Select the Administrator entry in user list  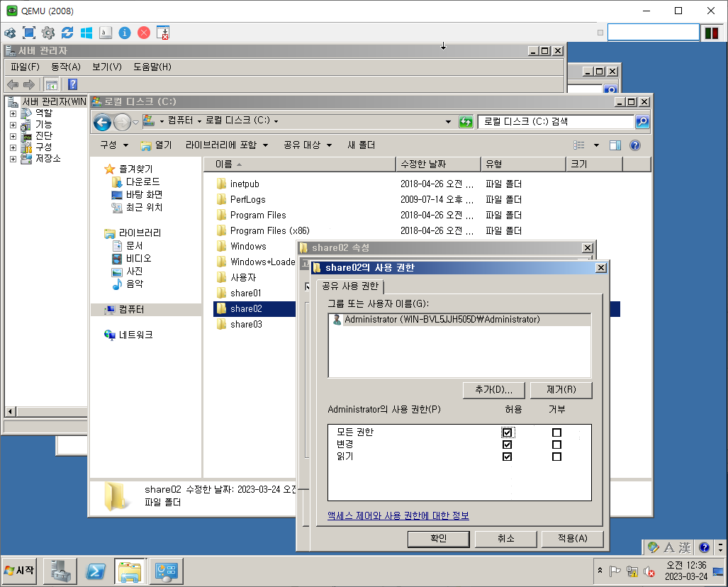pyautogui.click(x=459, y=320)
